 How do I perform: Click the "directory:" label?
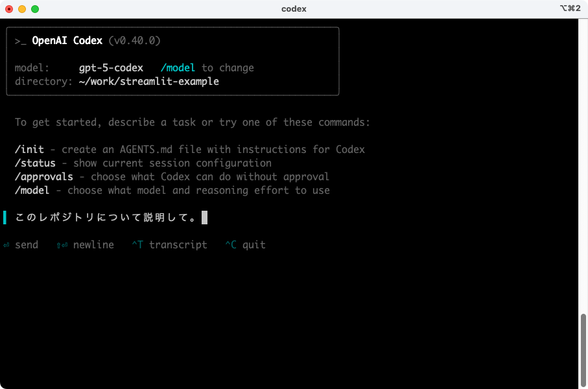point(43,82)
